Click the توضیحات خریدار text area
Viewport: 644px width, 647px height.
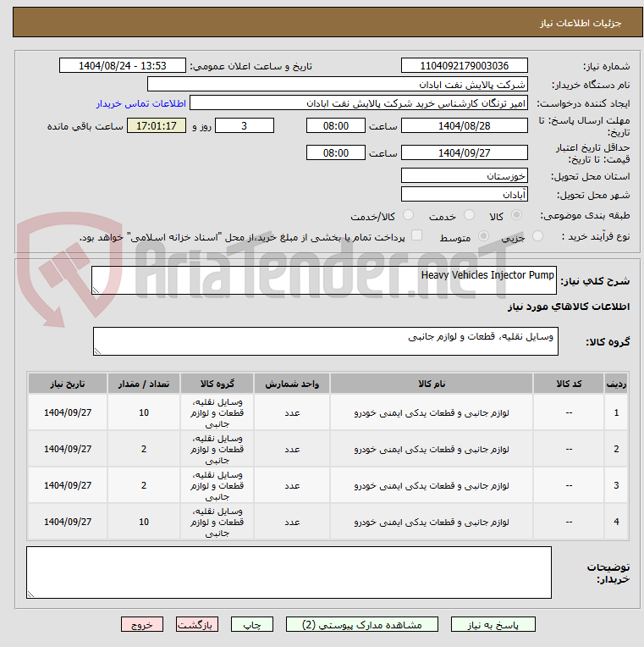pyautogui.click(x=289, y=572)
